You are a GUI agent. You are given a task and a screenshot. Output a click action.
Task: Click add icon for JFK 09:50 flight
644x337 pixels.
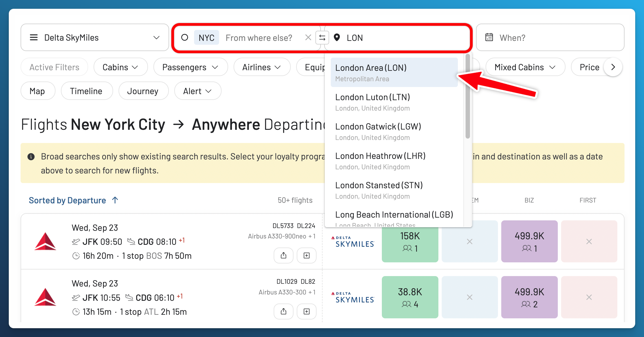pyautogui.click(x=307, y=255)
